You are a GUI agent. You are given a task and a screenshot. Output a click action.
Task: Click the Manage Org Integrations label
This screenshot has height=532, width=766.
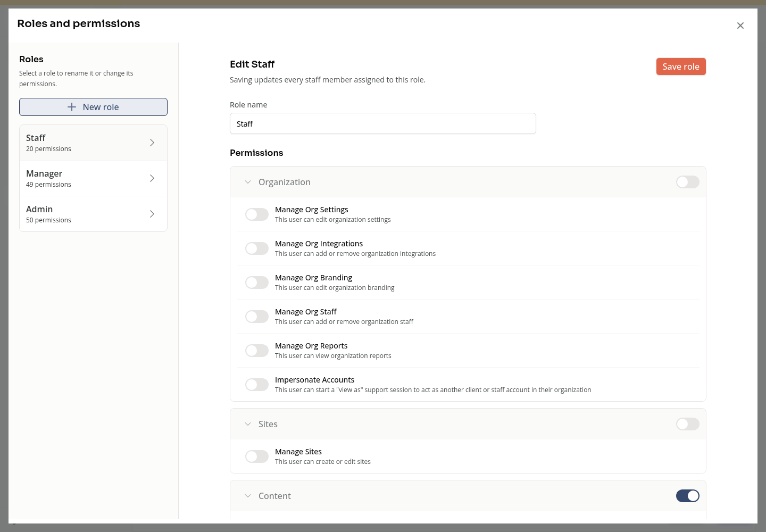[x=319, y=244]
